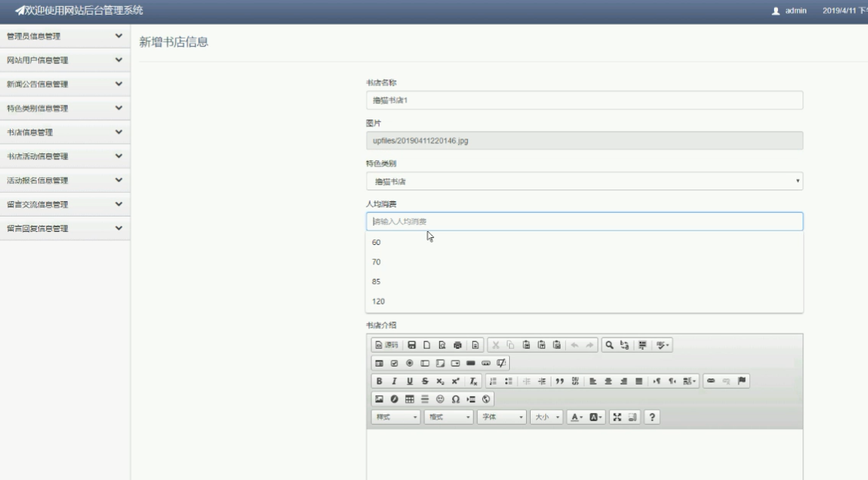Open the Font (字体) dropdown
The height and width of the screenshot is (480, 868).
[x=502, y=417]
